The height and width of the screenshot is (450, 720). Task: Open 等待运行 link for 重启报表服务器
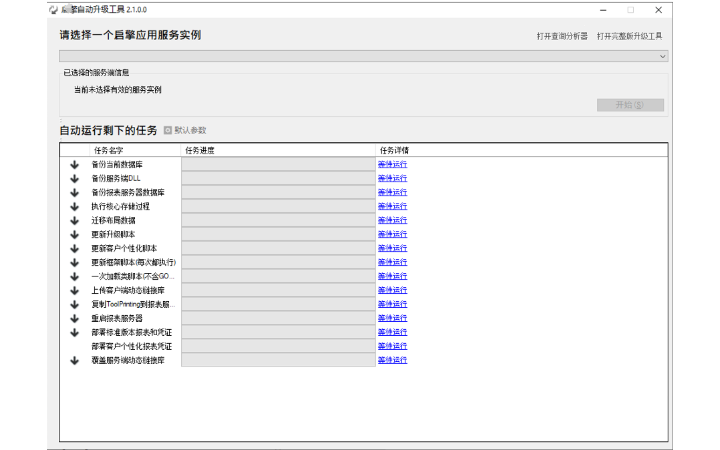coord(393,318)
